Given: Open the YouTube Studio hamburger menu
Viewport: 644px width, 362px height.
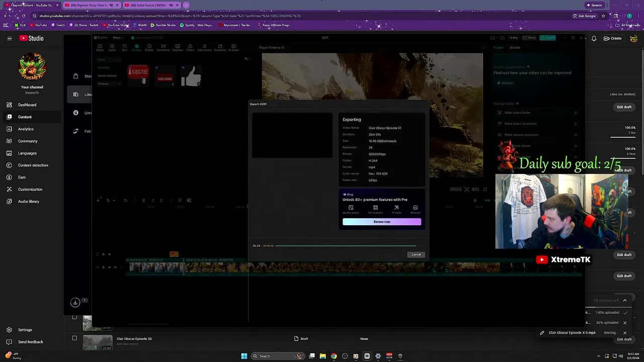Looking at the screenshot, I should [9, 38].
